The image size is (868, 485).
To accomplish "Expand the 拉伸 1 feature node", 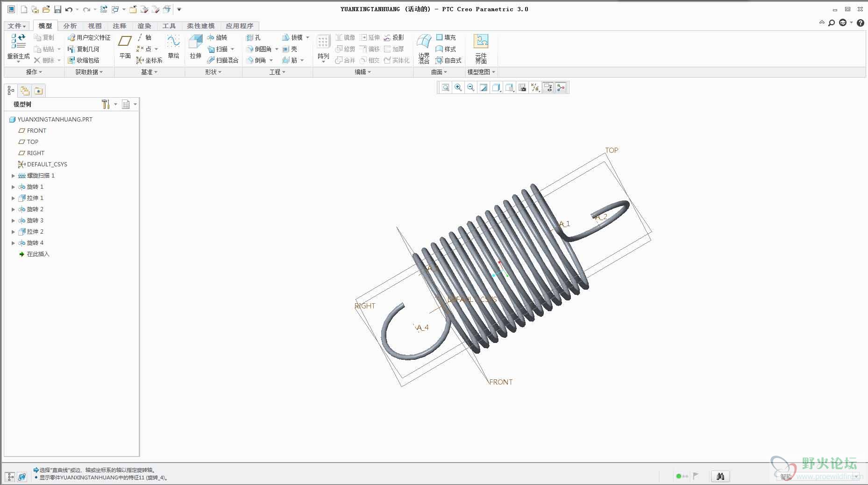I will pyautogui.click(x=13, y=198).
